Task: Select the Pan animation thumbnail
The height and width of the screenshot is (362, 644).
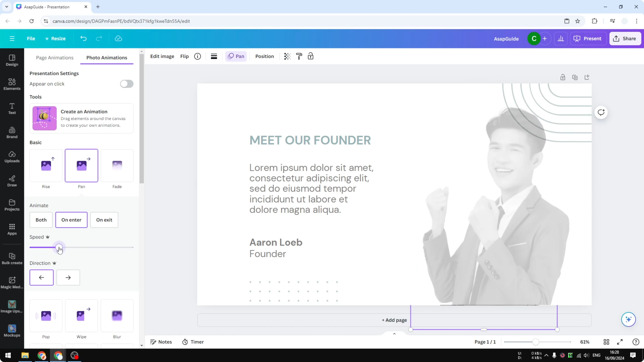Action: click(82, 166)
